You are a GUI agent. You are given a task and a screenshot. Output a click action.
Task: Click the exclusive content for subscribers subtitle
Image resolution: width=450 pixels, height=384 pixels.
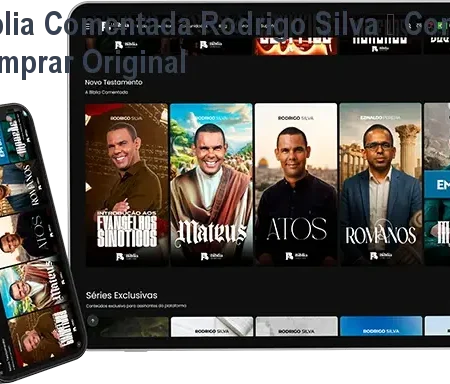pyautogui.click(x=136, y=306)
